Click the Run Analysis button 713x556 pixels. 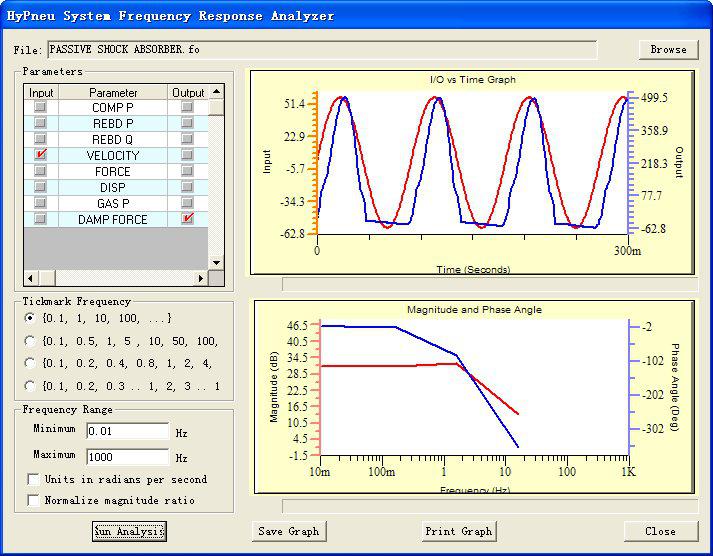(x=129, y=531)
